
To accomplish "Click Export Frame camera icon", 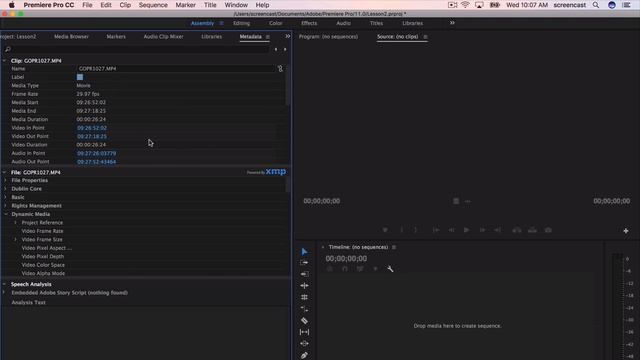I will (x=548, y=230).
